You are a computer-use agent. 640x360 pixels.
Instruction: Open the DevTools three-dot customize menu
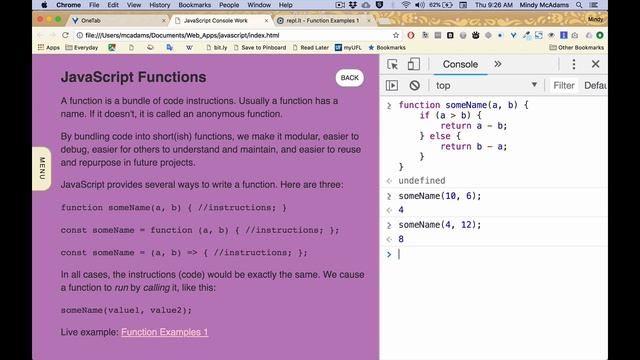pyautogui.click(x=574, y=64)
